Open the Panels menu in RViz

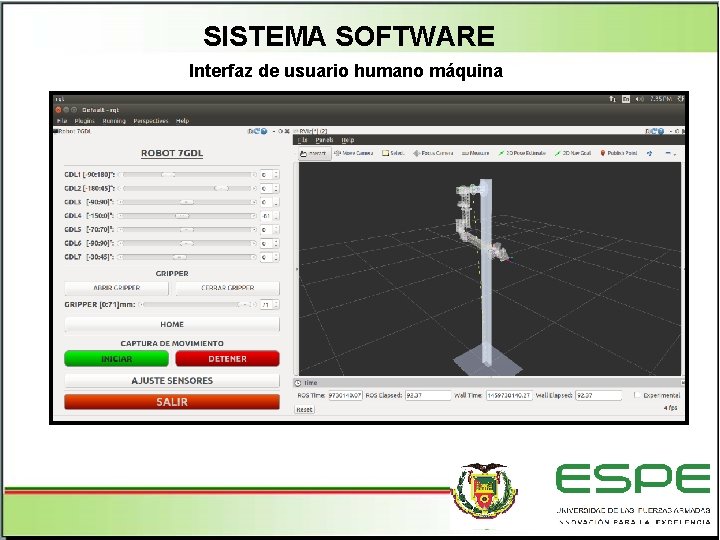(x=324, y=140)
